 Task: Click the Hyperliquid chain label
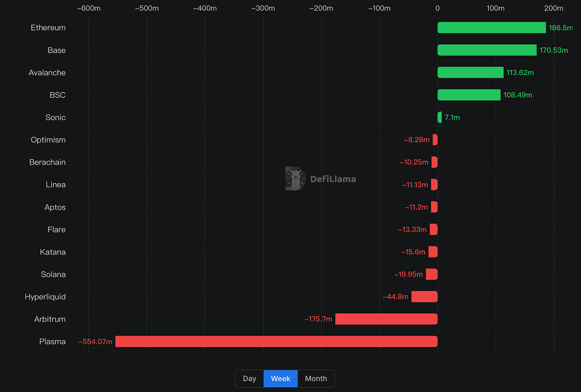point(45,297)
